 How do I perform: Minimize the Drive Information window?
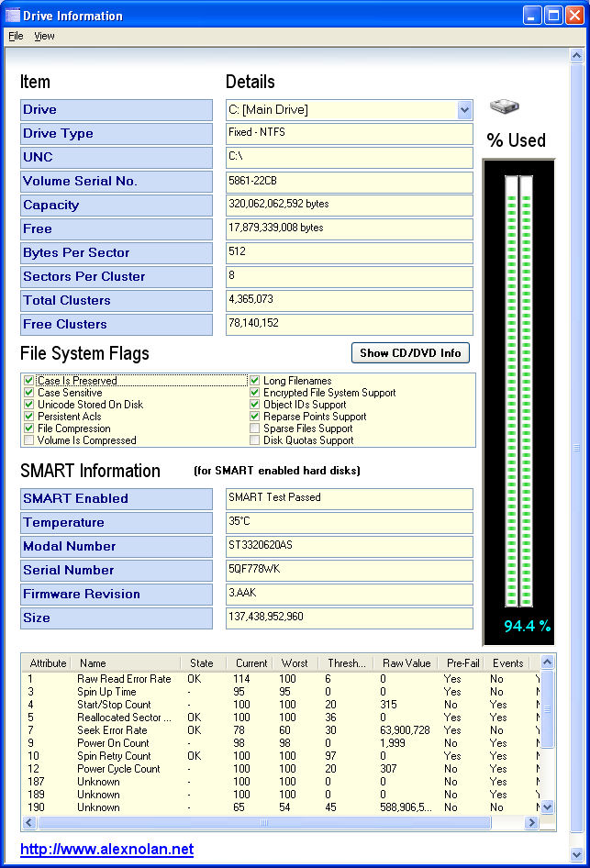[x=532, y=15]
